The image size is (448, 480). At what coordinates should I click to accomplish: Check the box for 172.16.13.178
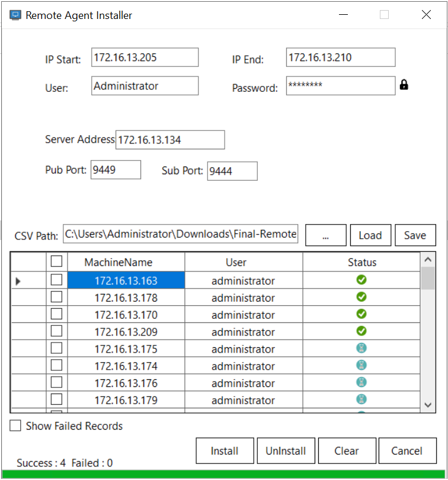[x=56, y=297]
